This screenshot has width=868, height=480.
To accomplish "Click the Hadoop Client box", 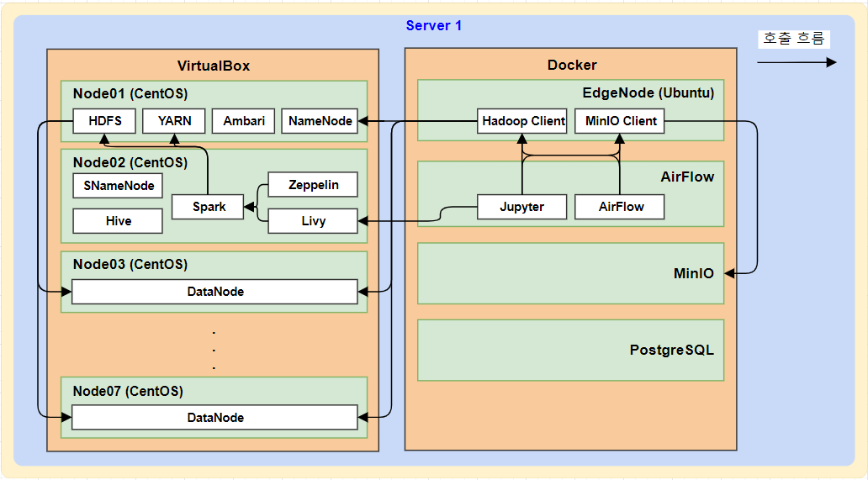I will [522, 121].
